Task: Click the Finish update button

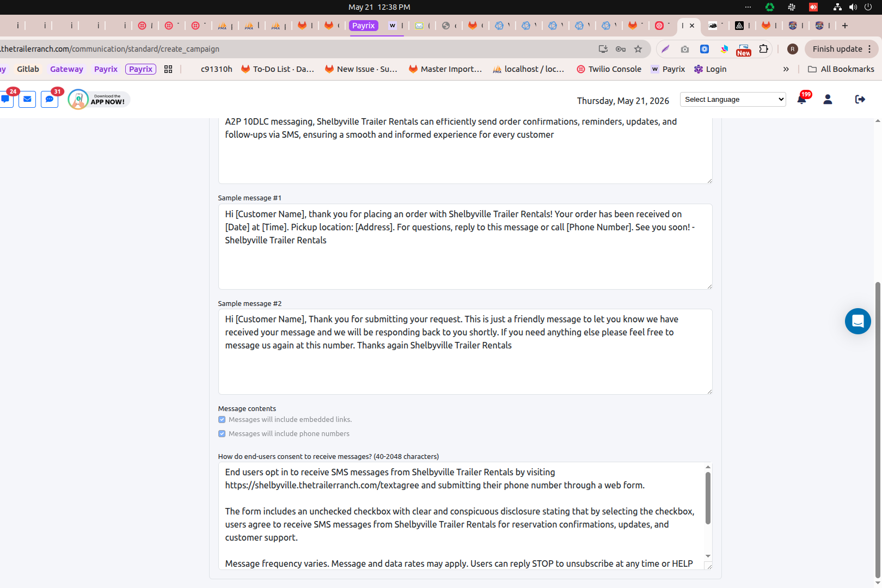Action: coord(837,49)
